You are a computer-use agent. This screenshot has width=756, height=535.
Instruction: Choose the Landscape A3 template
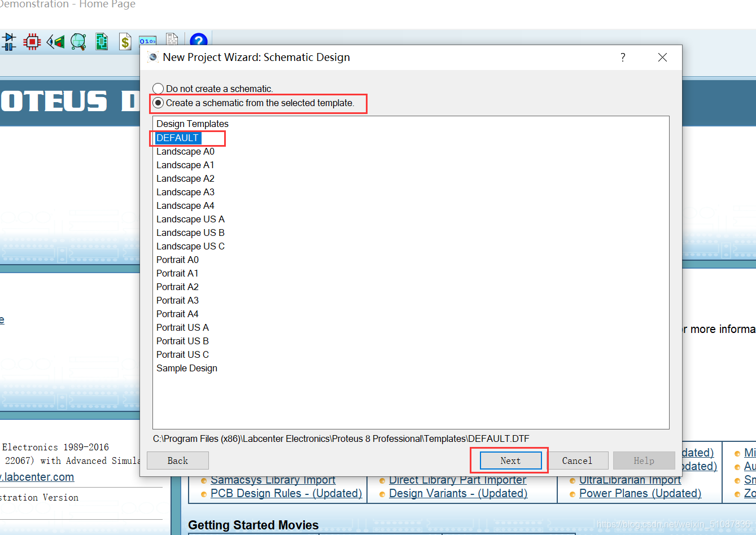(x=185, y=192)
